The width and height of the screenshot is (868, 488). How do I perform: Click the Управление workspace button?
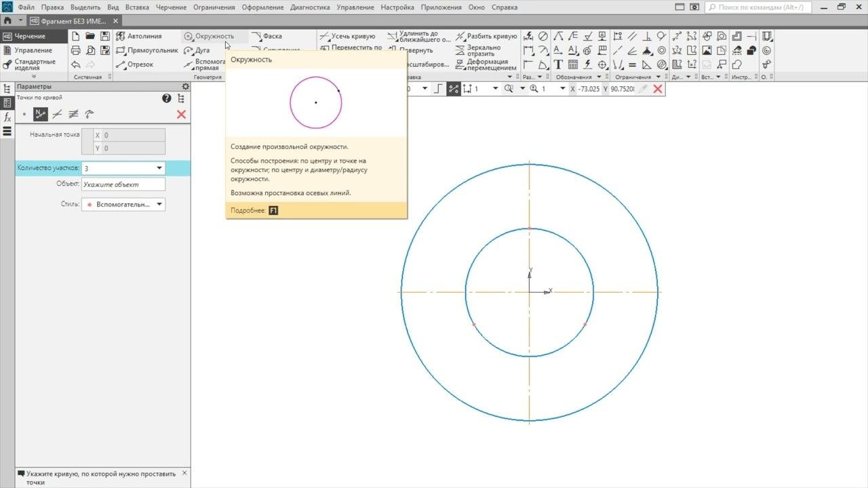(33, 50)
